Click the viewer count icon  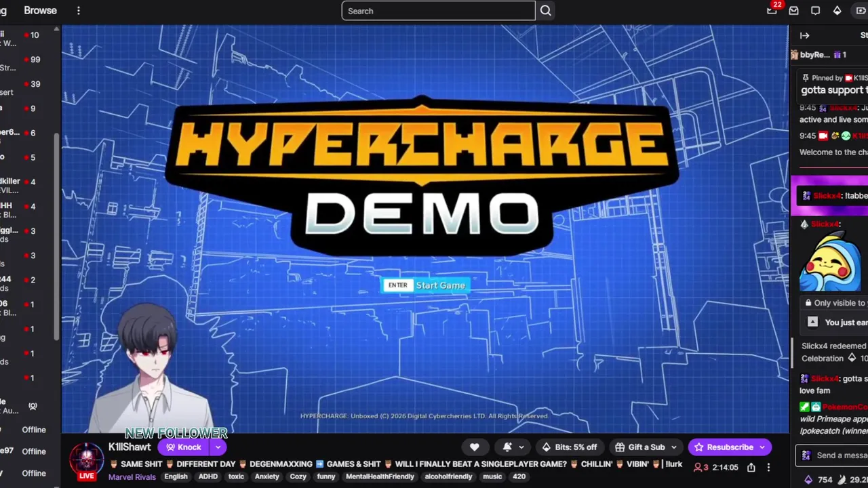(x=697, y=467)
